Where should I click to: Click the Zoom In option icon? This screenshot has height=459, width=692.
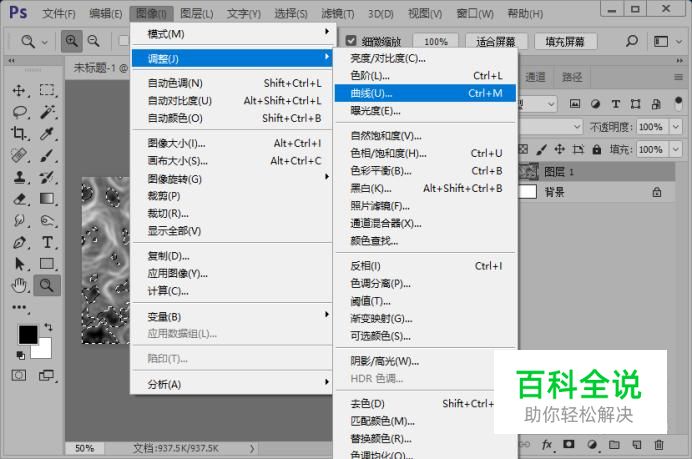tap(71, 41)
